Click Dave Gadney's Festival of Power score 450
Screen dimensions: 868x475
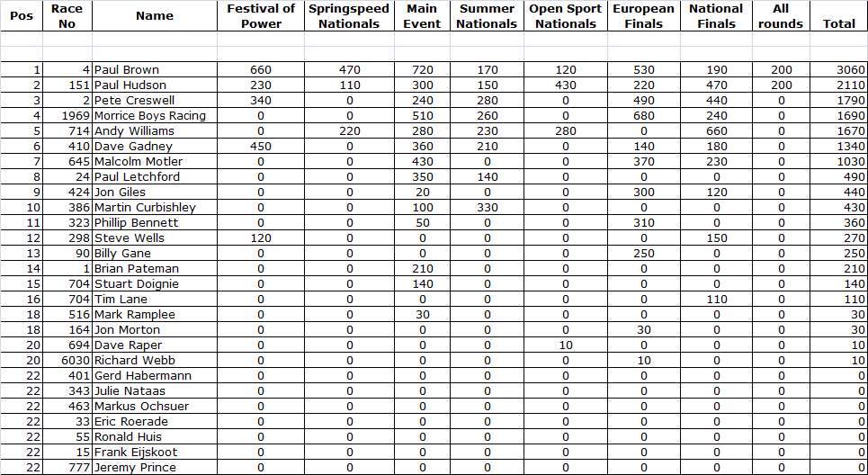pos(261,146)
